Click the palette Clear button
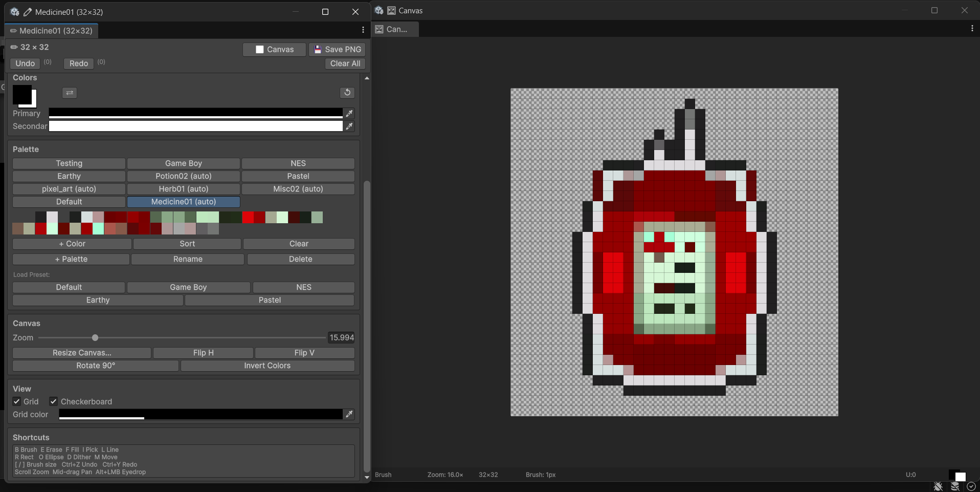 (x=299, y=244)
